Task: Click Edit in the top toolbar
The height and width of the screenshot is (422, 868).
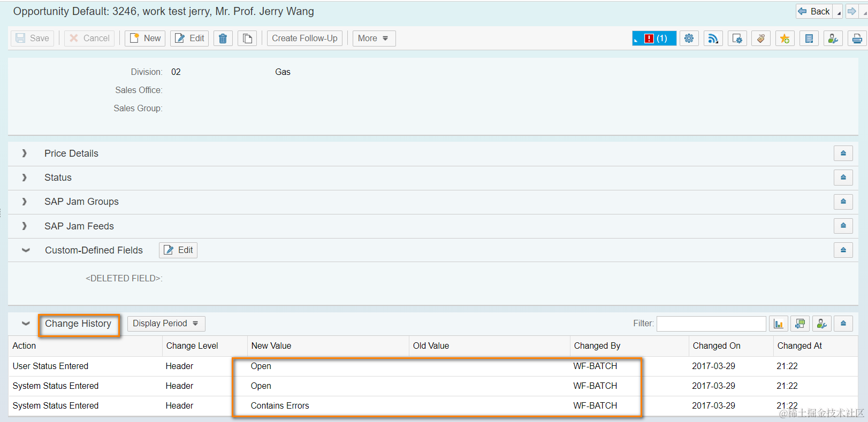Action: 189,39
